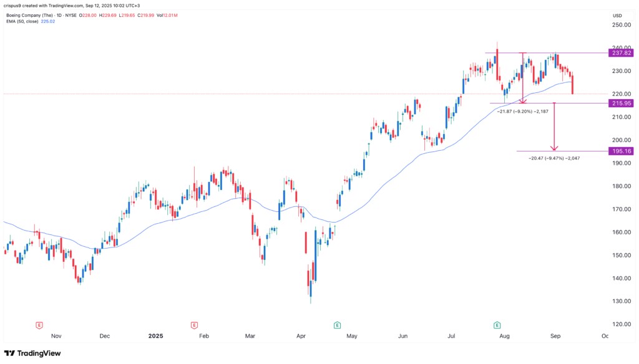This screenshot has height=364, width=639.
Task: Select the 215.95 purple price label
Action: [x=620, y=103]
